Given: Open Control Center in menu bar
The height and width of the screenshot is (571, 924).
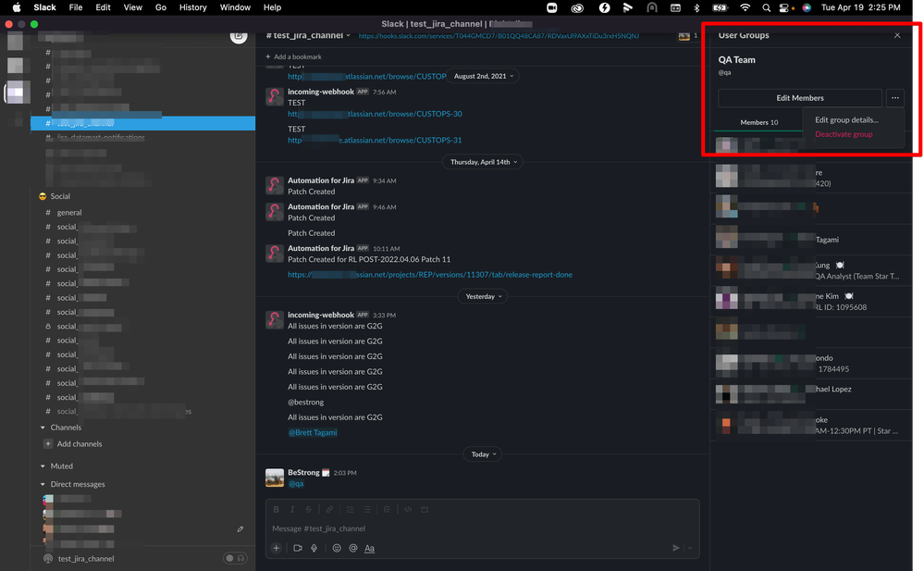Looking at the screenshot, I should pyautogui.click(x=785, y=7).
